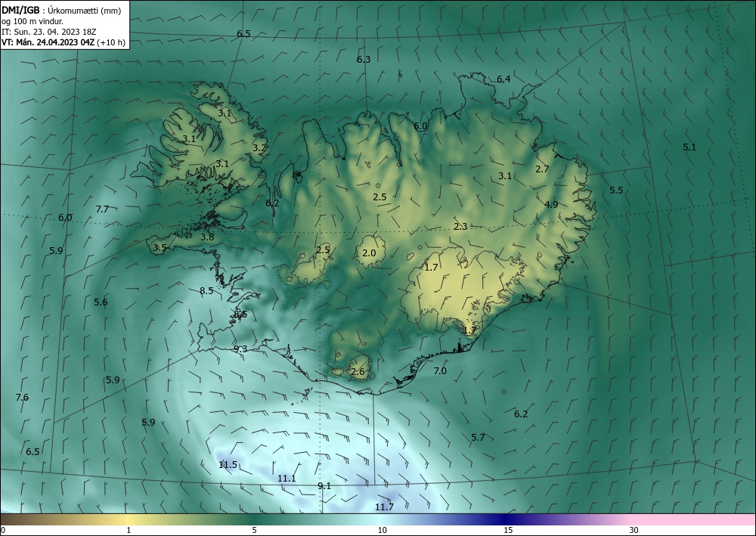Select the 7.6 value at the left edge

point(22,398)
